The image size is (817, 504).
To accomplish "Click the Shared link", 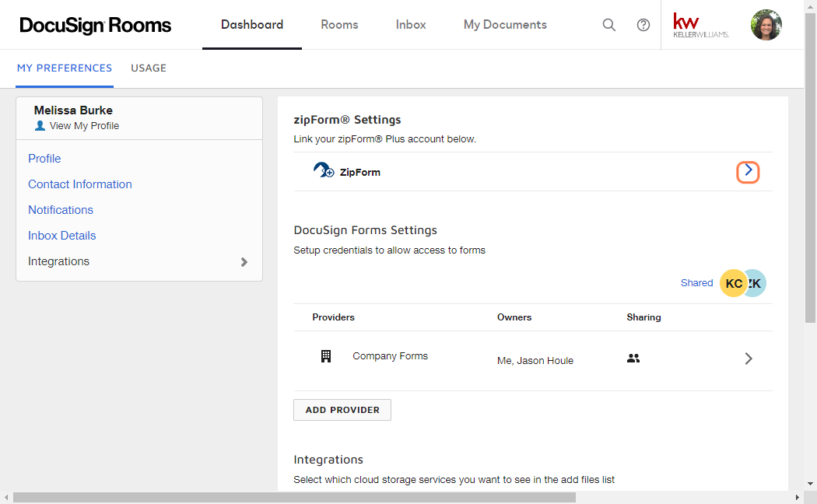I will coord(696,282).
